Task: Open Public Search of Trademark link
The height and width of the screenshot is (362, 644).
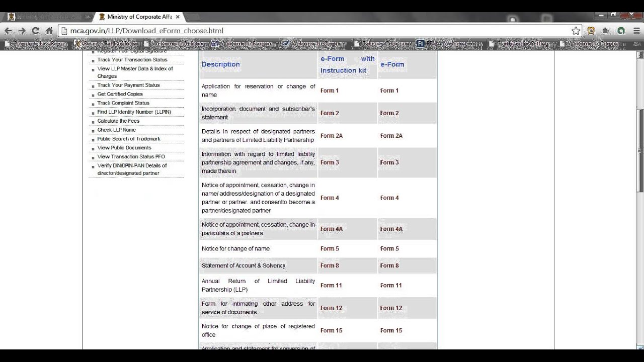Action: [129, 139]
